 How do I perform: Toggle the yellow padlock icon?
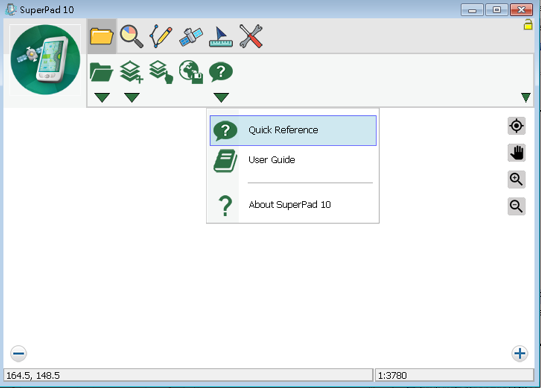tap(528, 25)
